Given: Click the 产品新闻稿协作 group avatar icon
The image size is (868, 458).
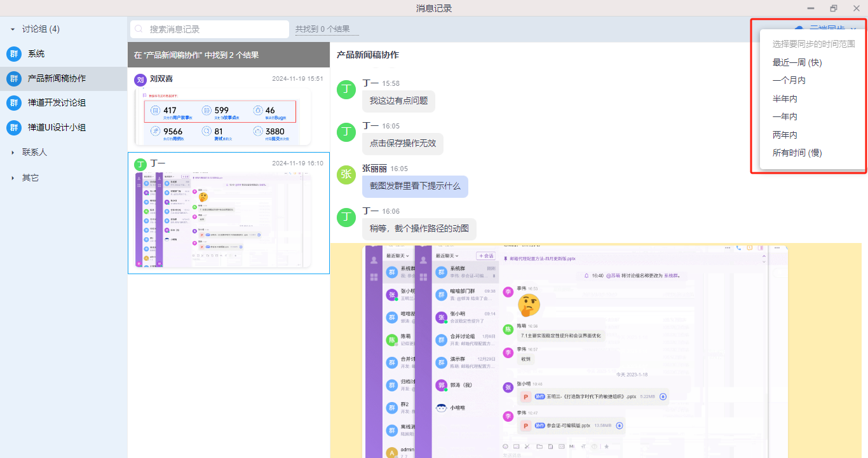Looking at the screenshot, I should tap(13, 79).
